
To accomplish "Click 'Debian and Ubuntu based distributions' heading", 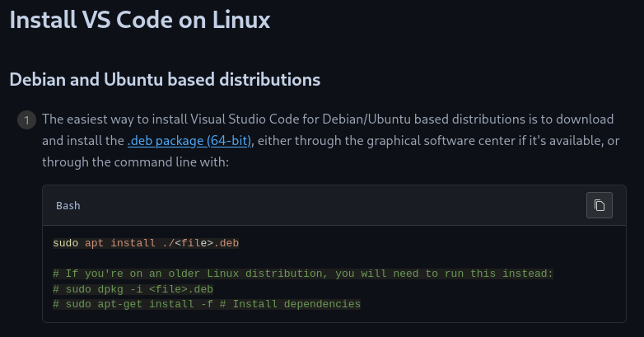I will click(165, 79).
